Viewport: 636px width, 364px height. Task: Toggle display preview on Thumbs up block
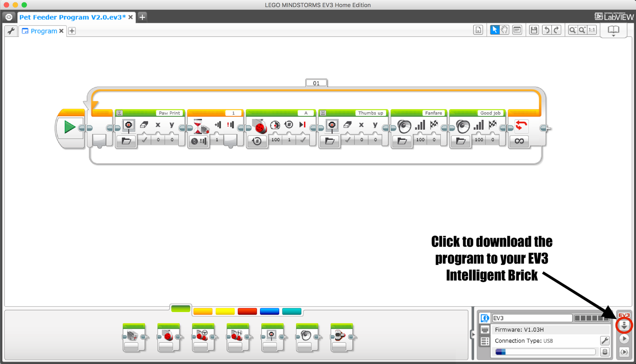323,113
